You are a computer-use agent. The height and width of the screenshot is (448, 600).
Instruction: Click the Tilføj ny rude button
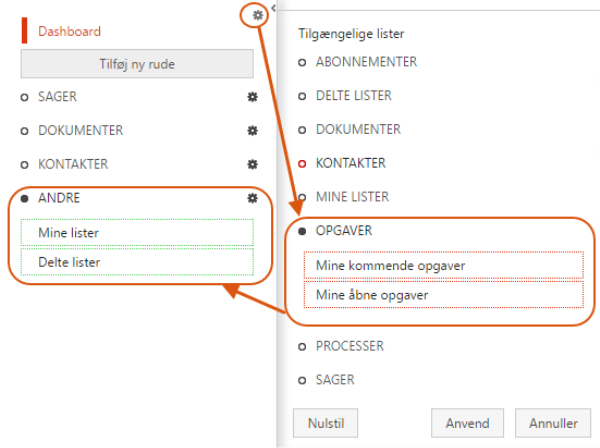(x=137, y=63)
